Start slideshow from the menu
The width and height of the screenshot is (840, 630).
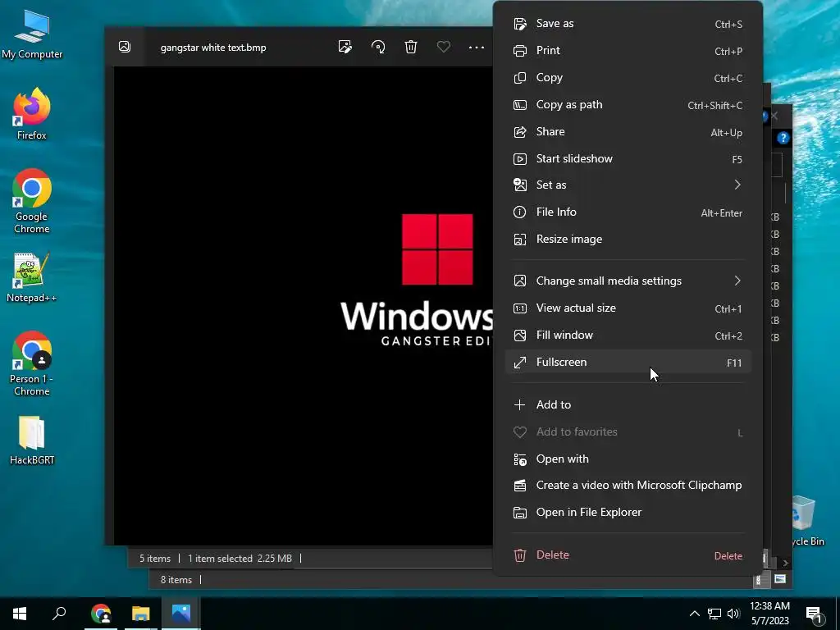(628, 158)
